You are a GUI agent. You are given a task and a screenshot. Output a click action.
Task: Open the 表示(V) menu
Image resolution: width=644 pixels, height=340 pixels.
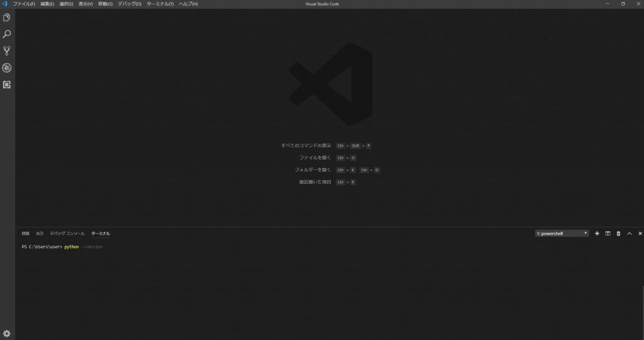(x=86, y=4)
